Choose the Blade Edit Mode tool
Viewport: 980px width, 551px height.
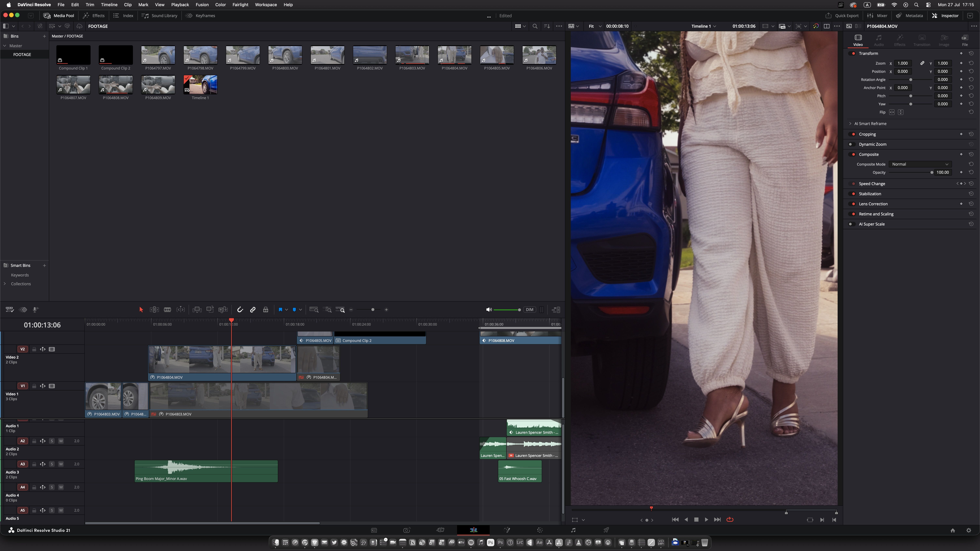167,310
